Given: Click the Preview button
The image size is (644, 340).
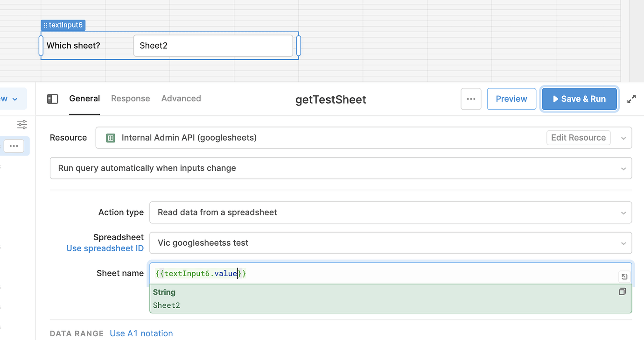Looking at the screenshot, I should (511, 99).
